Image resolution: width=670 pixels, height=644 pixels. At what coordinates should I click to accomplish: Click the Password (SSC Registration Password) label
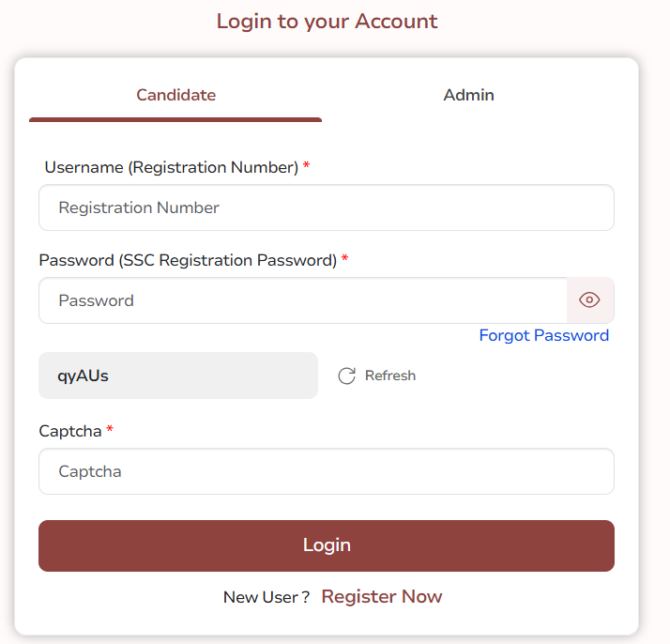coord(188,260)
